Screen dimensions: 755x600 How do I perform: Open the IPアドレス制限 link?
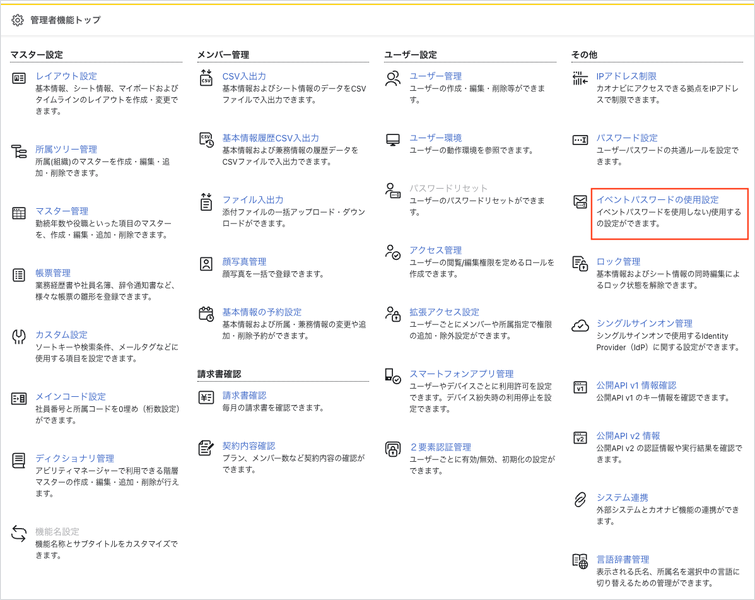626,76
